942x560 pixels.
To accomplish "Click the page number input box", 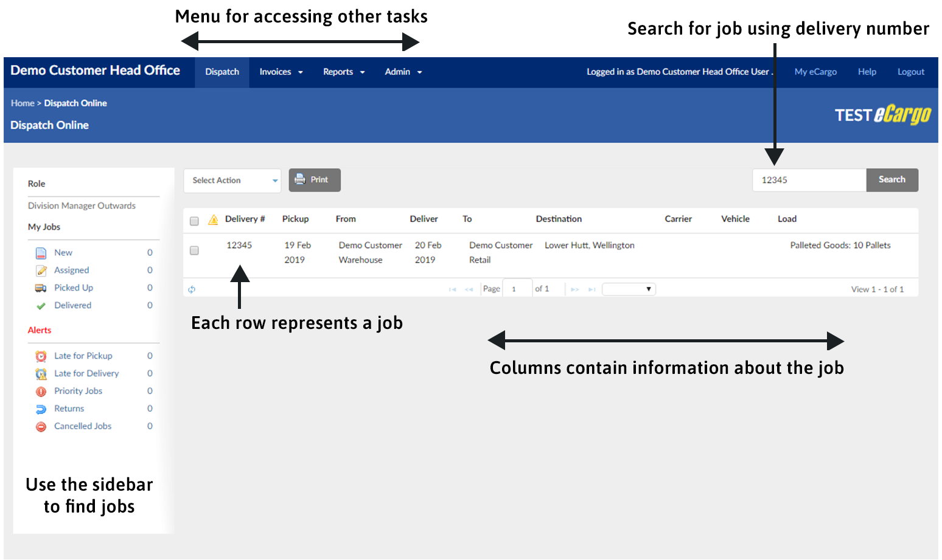I will point(517,289).
